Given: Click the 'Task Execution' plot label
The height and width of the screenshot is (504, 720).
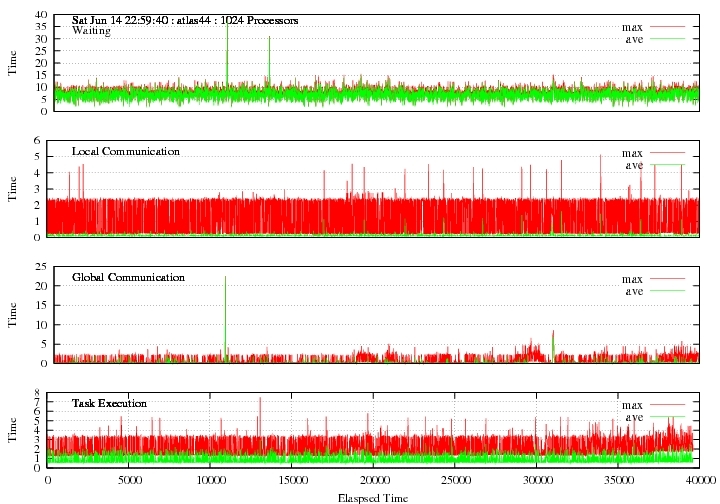Looking at the screenshot, I should coord(109,404).
